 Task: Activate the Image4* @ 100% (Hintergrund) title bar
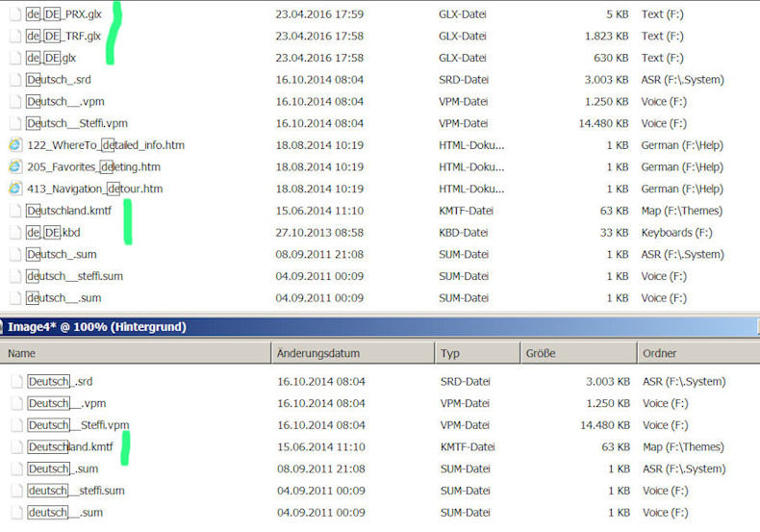pyautogui.click(x=380, y=327)
